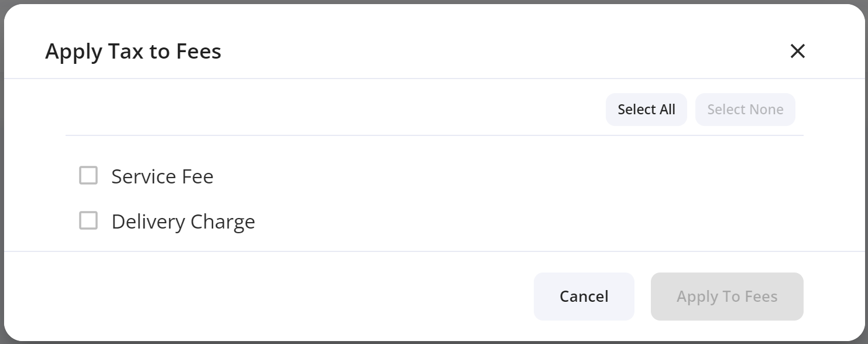The height and width of the screenshot is (344, 868).
Task: Click the Select All button
Action: (x=646, y=110)
